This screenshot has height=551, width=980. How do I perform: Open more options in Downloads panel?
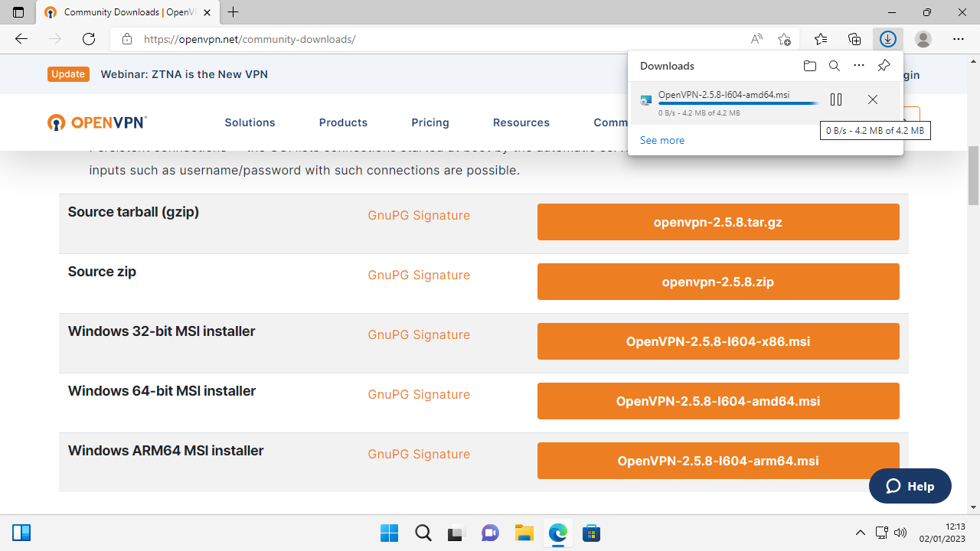(859, 66)
